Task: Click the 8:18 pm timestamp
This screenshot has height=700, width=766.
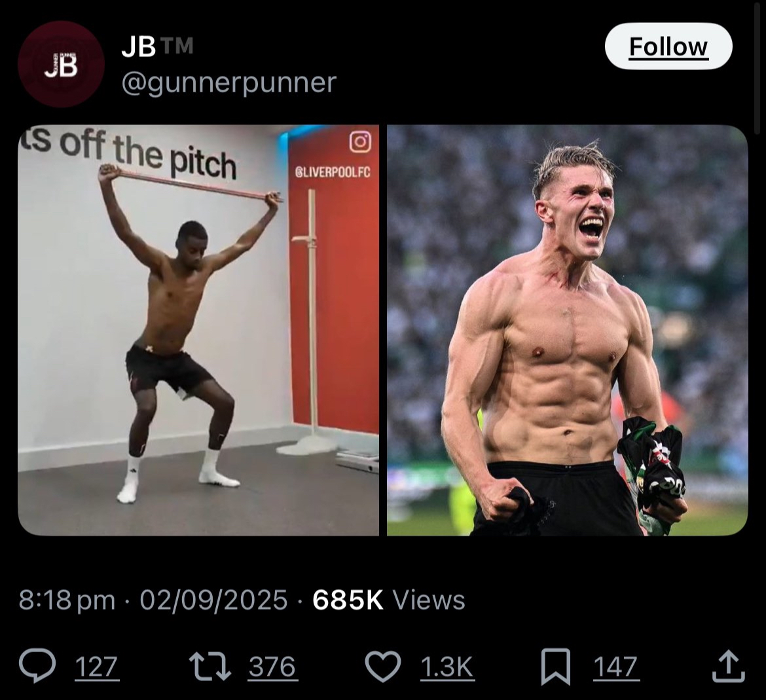Action: (67, 600)
